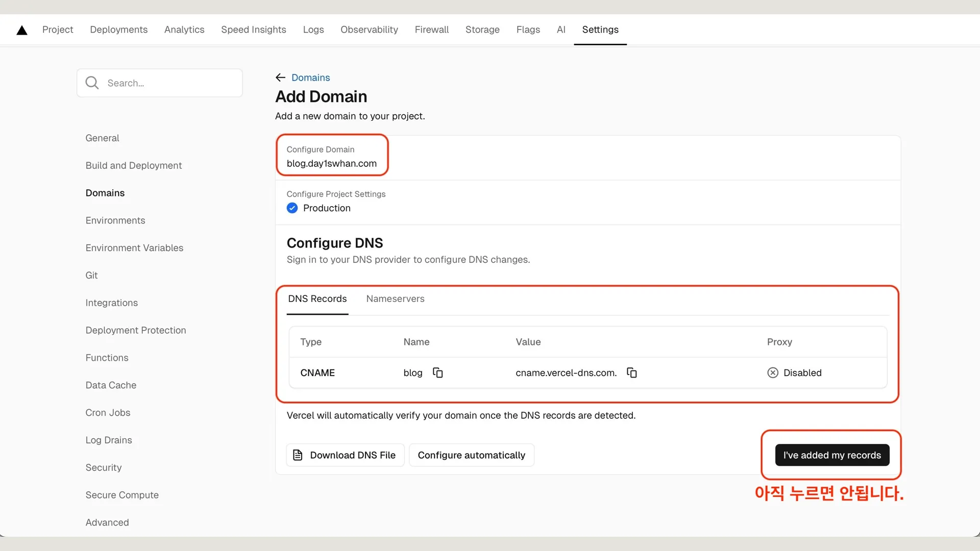Go to the Logs tab
Image resolution: width=980 pixels, height=551 pixels.
(x=313, y=30)
